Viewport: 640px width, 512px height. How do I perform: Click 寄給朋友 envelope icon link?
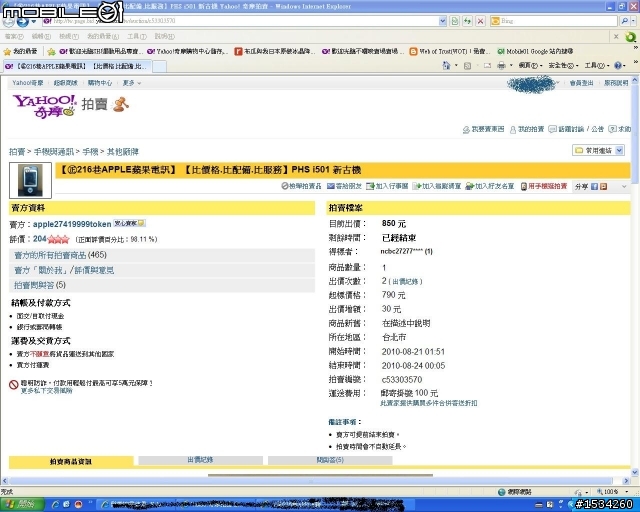click(x=344, y=186)
